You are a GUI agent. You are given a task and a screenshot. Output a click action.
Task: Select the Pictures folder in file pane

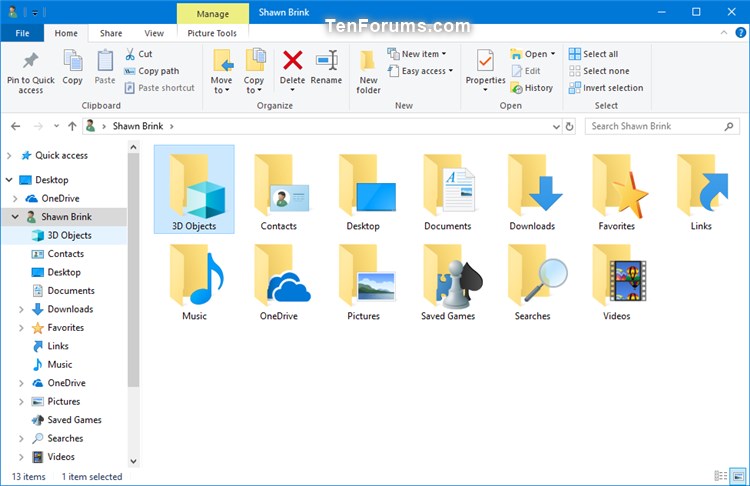click(363, 280)
